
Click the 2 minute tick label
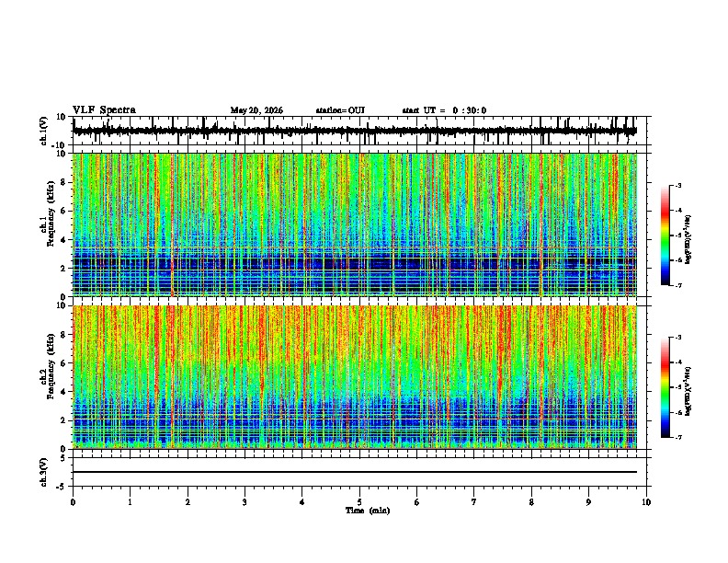click(188, 502)
